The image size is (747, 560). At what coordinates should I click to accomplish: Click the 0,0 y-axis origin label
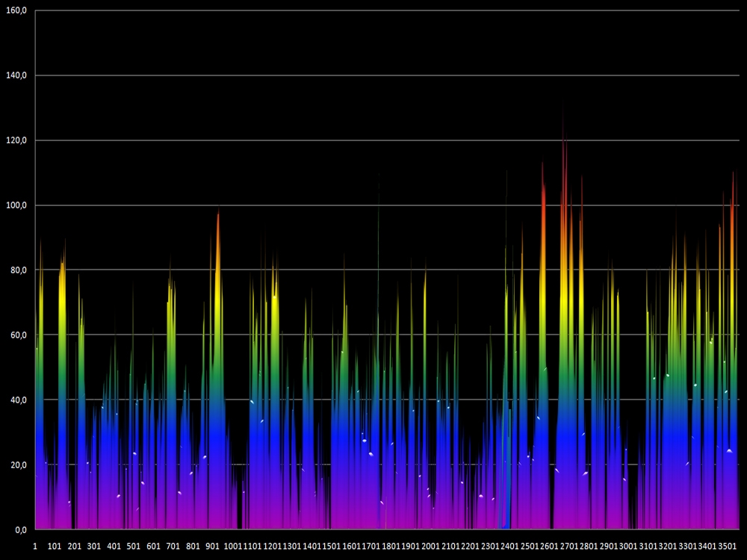pyautogui.click(x=20, y=529)
